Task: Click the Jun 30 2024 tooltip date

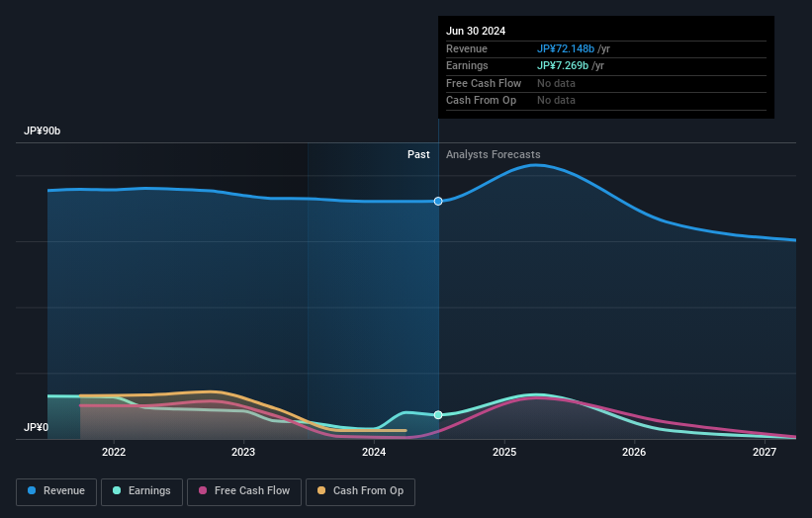Action: pos(476,31)
